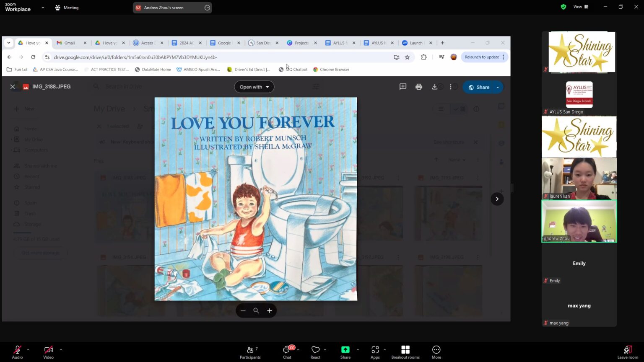Open the Chrome profile avatar

pyautogui.click(x=454, y=57)
